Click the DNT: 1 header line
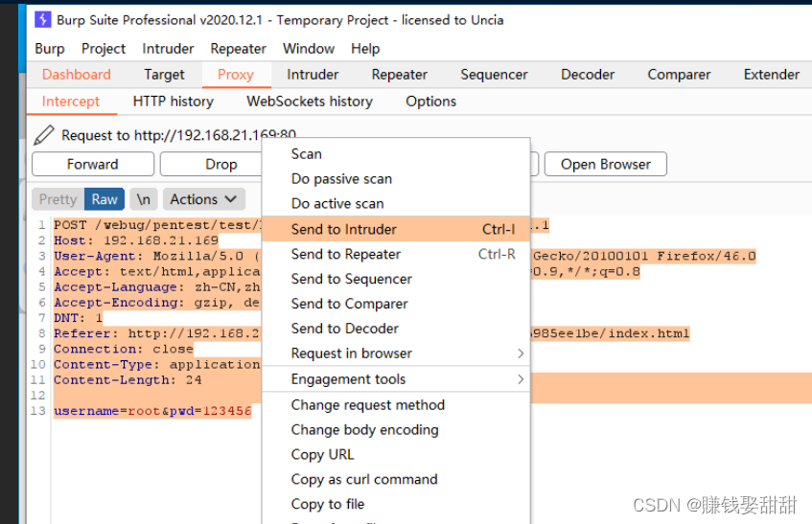The image size is (812, 524). [x=79, y=318]
